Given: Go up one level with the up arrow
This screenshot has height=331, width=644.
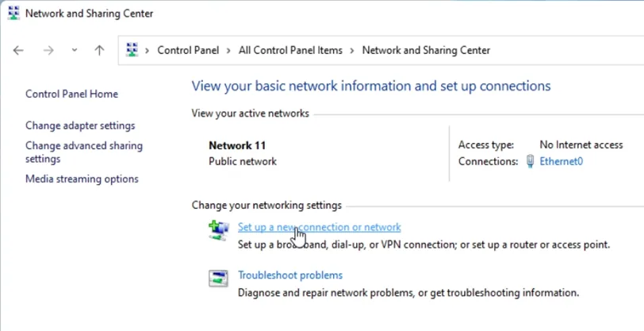Looking at the screenshot, I should (x=99, y=50).
